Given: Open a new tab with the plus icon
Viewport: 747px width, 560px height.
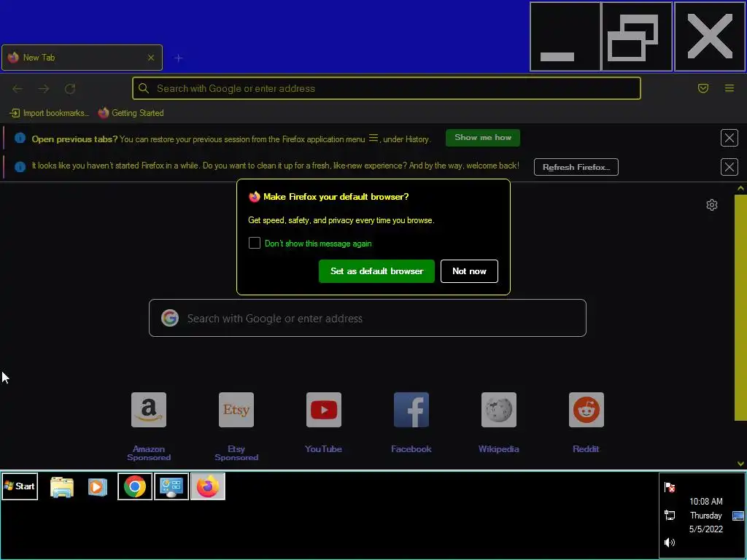Looking at the screenshot, I should [x=178, y=58].
